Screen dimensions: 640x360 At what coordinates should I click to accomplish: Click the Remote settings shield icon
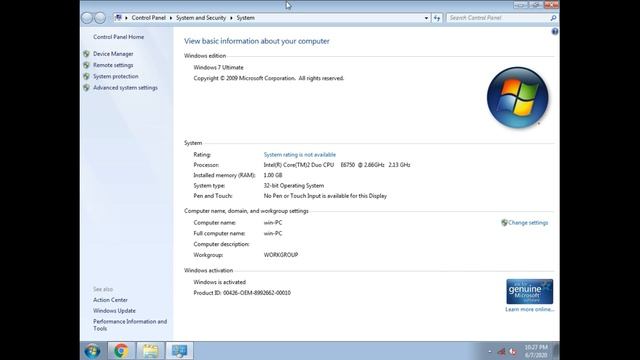[86, 65]
